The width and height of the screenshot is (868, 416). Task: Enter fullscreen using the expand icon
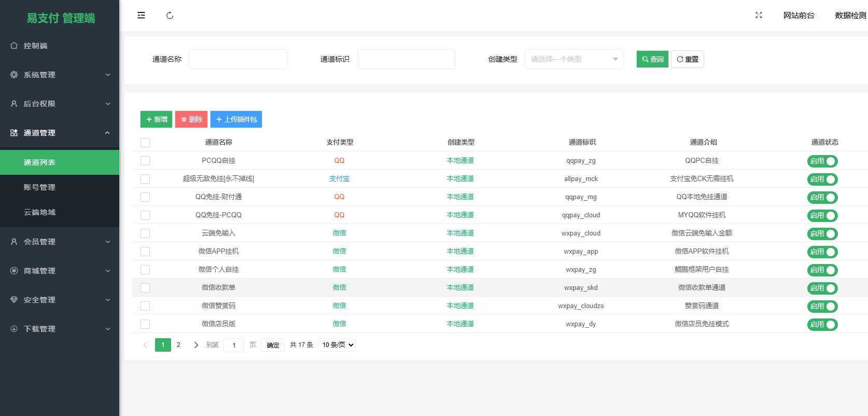pyautogui.click(x=759, y=16)
